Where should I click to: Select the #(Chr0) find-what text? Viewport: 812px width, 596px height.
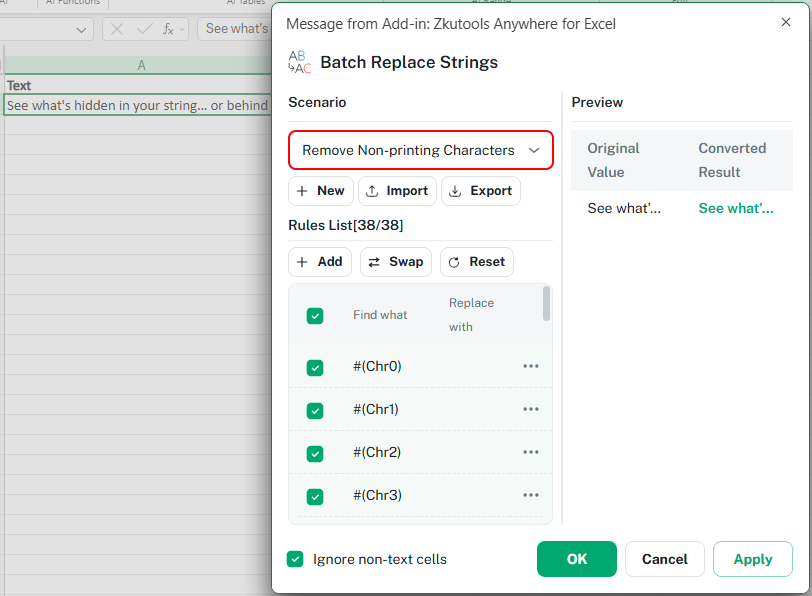[377, 367]
